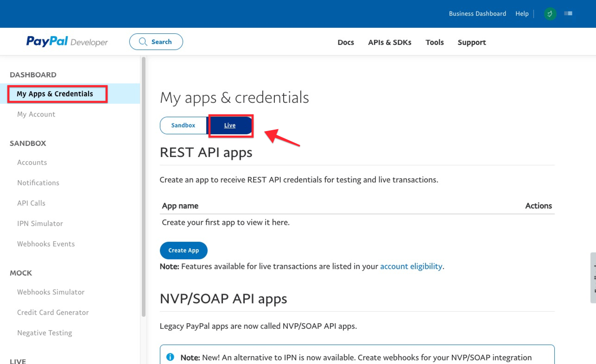The image size is (596, 364).
Task: Click the MOCK section heading
Action: point(21,273)
